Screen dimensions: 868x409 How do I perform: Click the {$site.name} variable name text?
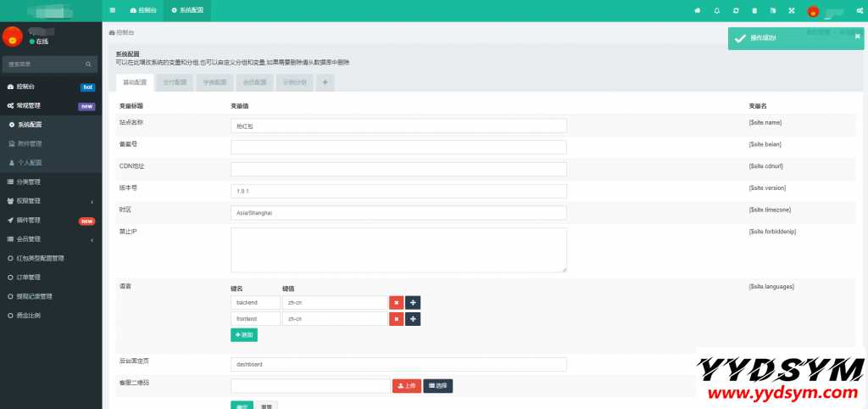pos(765,122)
